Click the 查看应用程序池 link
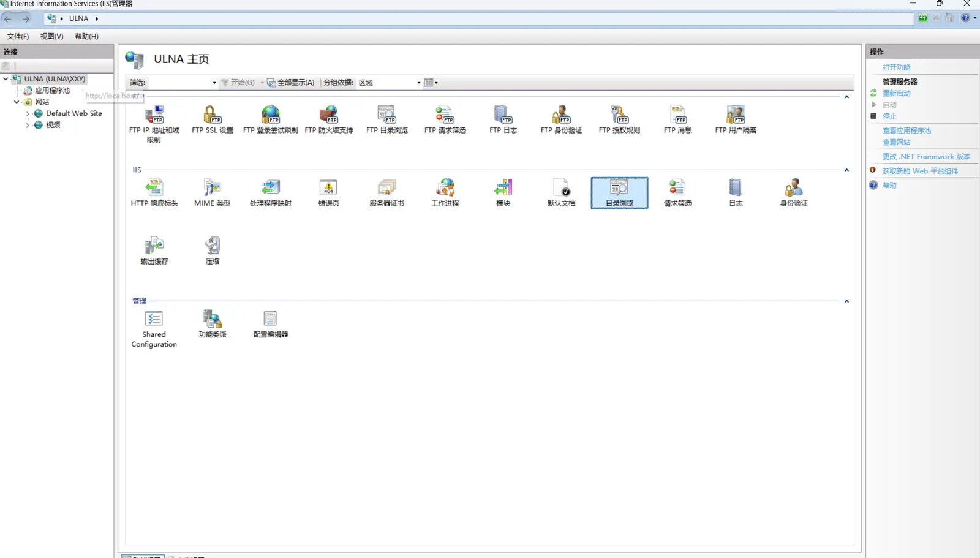This screenshot has height=558, width=980. (906, 130)
